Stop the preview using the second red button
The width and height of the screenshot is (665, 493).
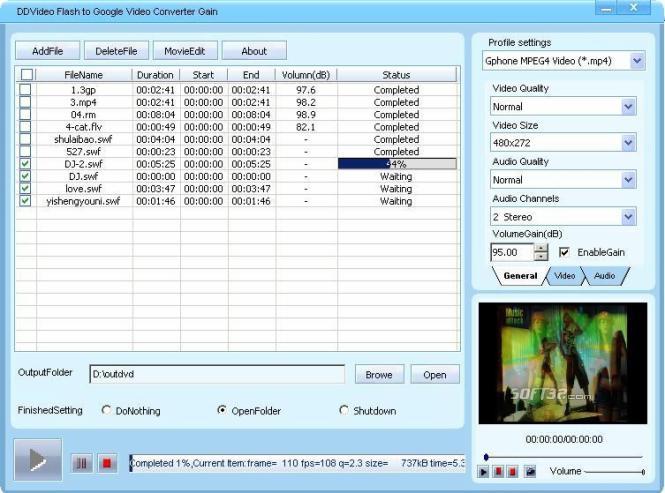[512, 471]
